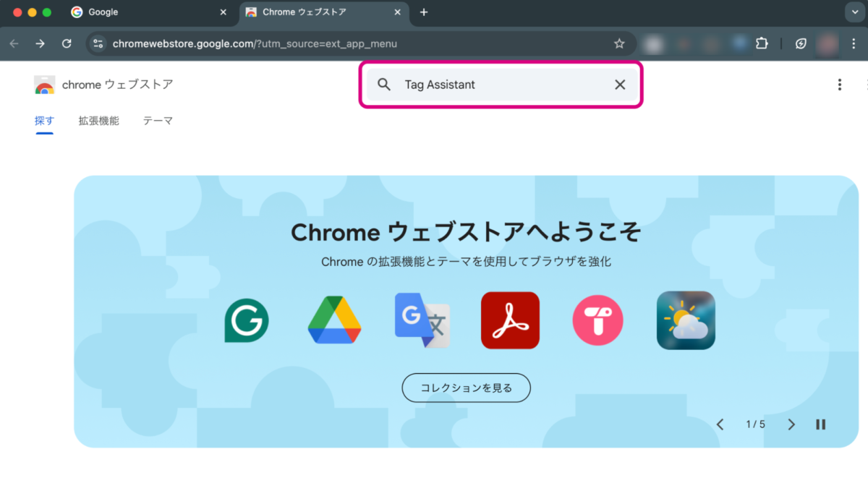
Task: Close the Chrome ウェブストア browser tab
Action: (399, 12)
